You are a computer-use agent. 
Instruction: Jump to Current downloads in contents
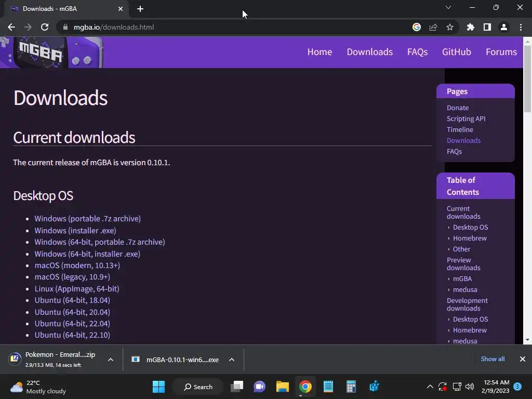coord(463,212)
